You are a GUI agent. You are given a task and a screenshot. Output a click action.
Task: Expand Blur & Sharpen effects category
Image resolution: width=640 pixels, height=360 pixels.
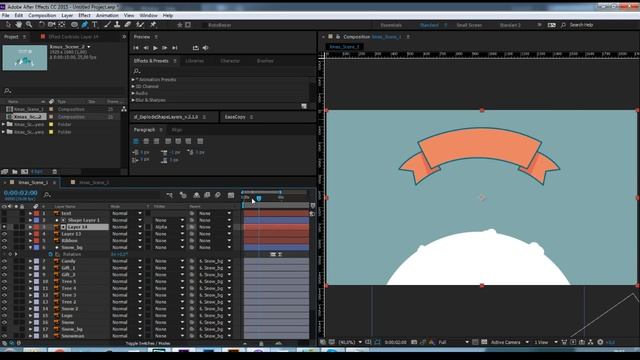pyautogui.click(x=133, y=100)
